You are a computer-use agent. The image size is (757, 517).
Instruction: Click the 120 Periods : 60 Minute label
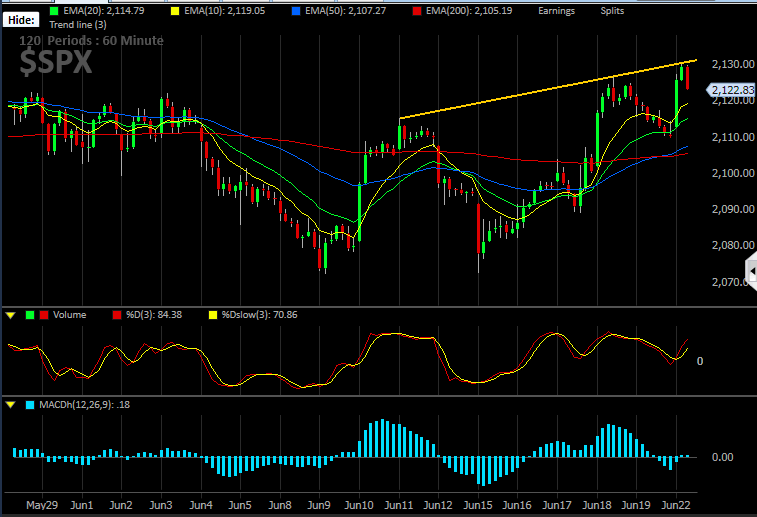pyautogui.click(x=91, y=41)
